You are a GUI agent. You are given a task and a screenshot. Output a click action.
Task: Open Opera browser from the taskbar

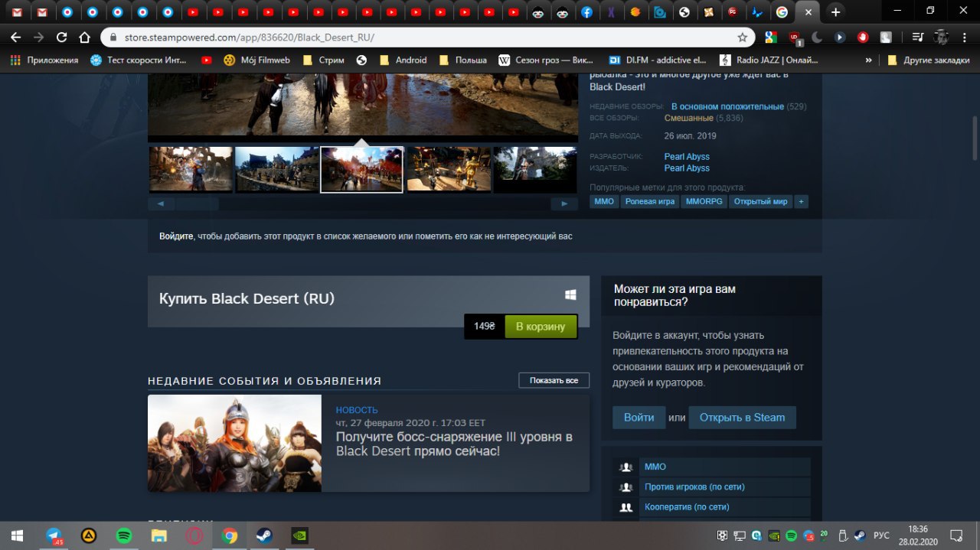click(x=194, y=535)
